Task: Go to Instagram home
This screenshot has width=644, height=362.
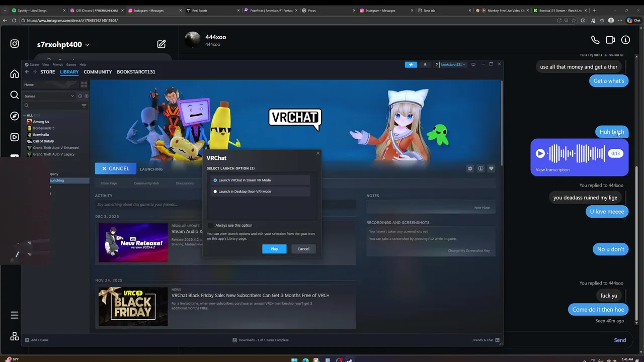Action: [x=15, y=74]
